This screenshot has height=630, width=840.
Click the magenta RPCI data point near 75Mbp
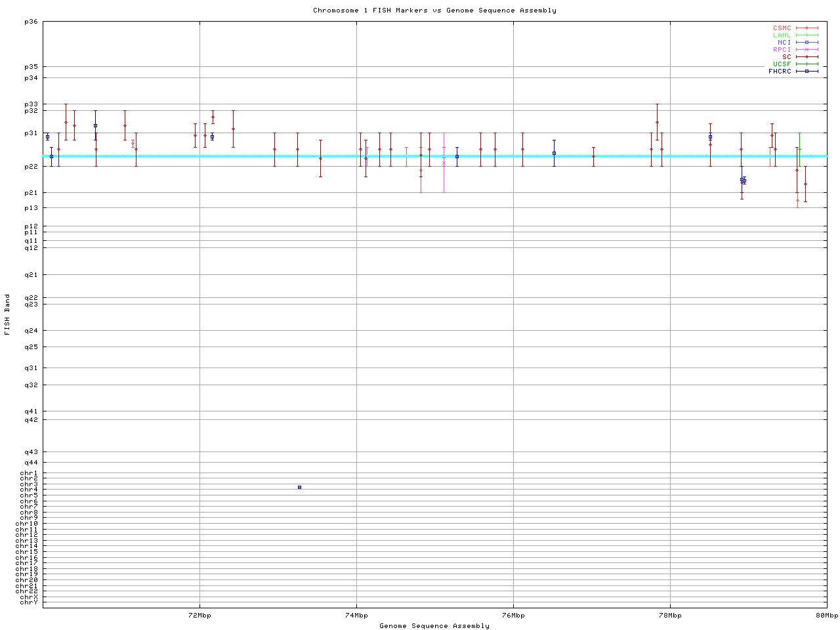pos(444,163)
